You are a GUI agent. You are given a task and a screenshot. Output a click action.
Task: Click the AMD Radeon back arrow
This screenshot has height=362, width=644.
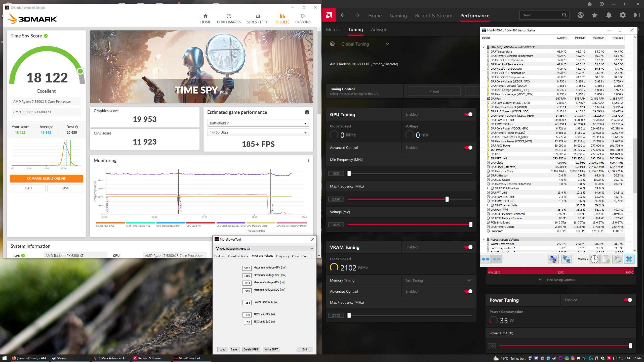343,15
